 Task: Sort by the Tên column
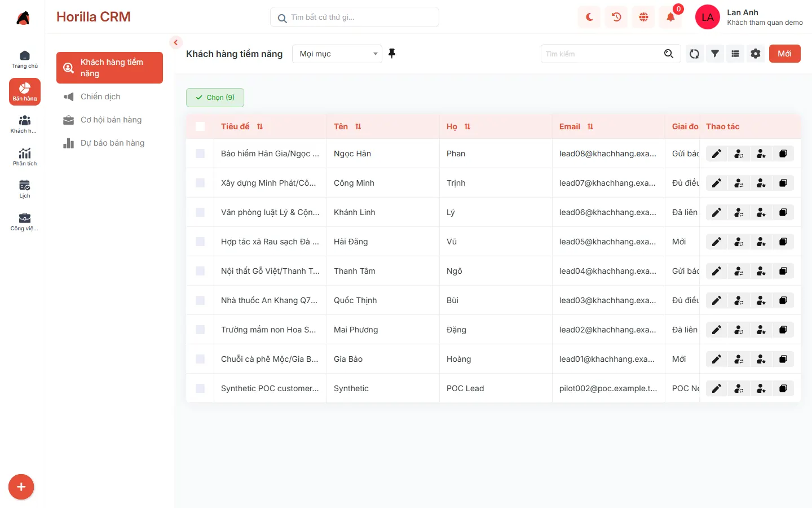(358, 126)
